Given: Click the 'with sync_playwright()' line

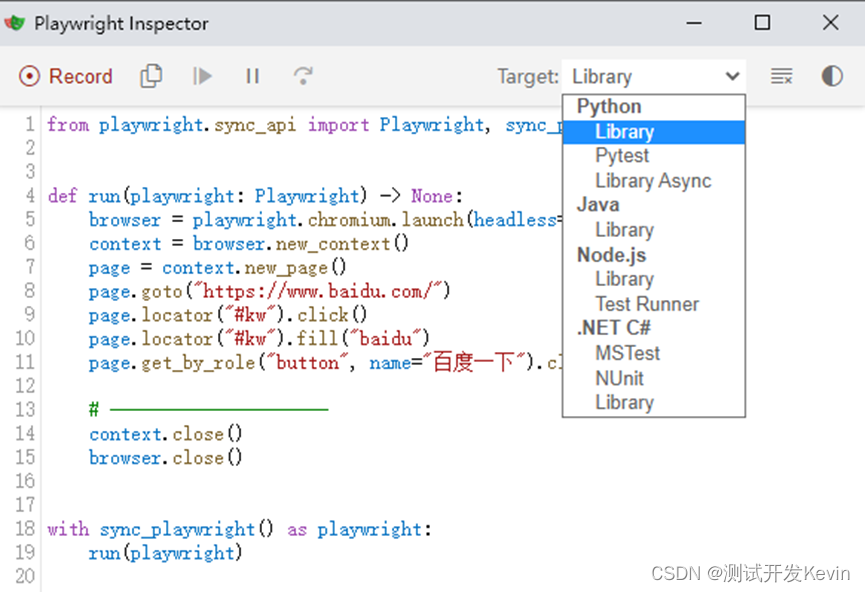Looking at the screenshot, I should pyautogui.click(x=239, y=529).
